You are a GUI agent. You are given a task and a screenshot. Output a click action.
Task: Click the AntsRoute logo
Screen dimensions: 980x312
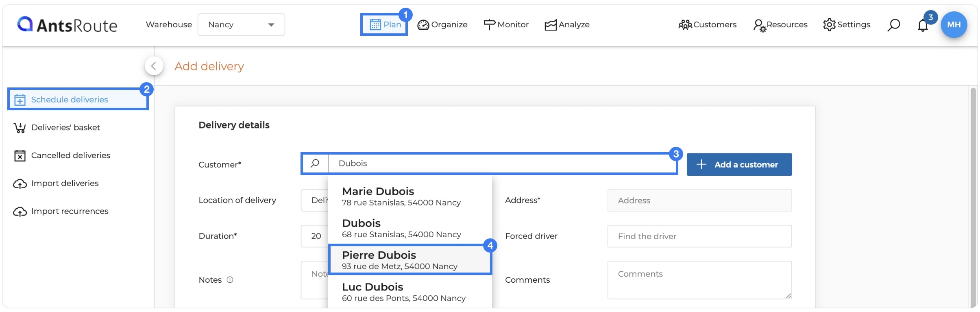click(x=67, y=25)
